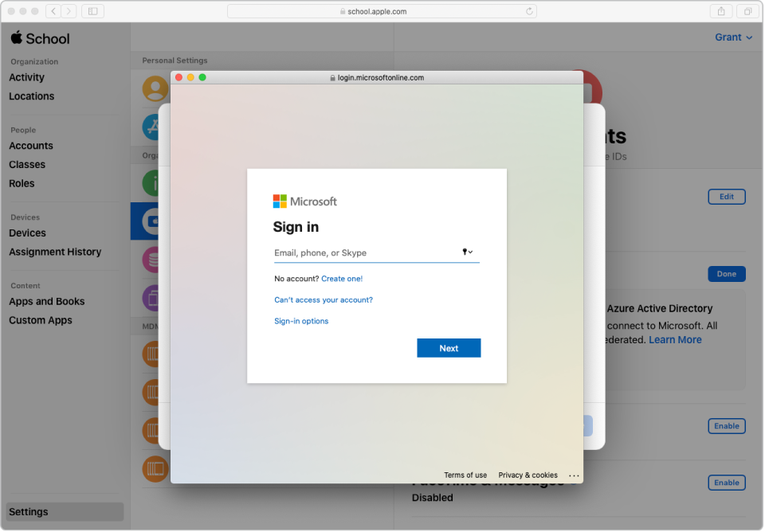Image resolution: width=765 pixels, height=532 pixels.
Task: Open Devices in the sidebar
Action: click(27, 233)
